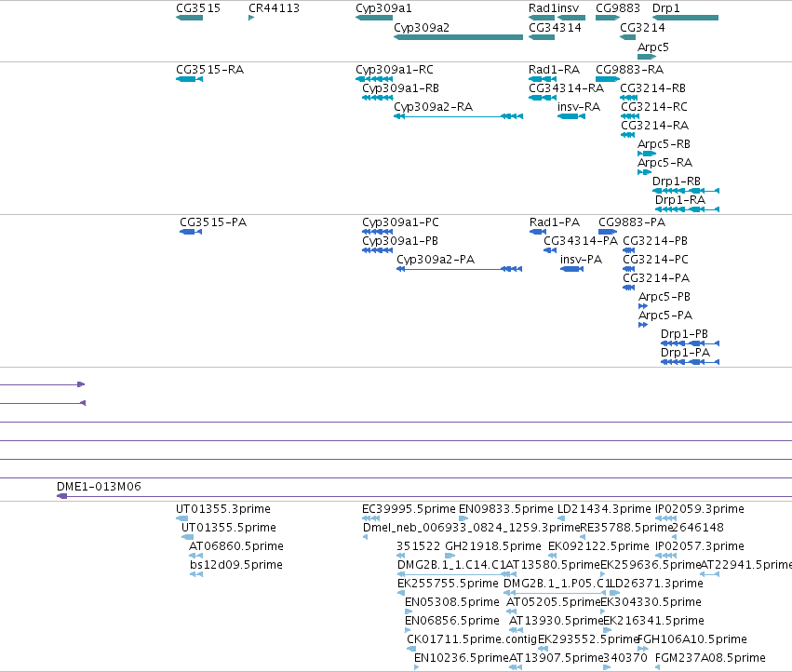The image size is (792, 672).
Task: Select EST EN09833.5prime
Action: pyautogui.click(x=506, y=509)
